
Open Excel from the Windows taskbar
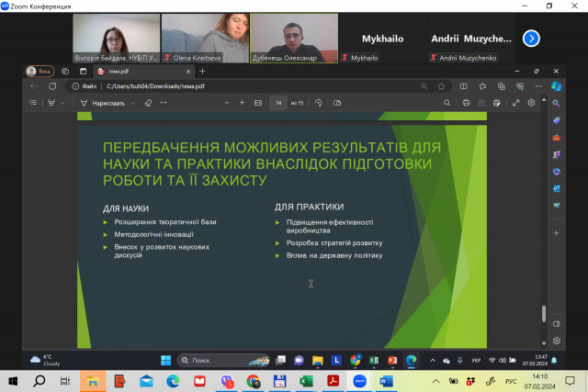306,380
